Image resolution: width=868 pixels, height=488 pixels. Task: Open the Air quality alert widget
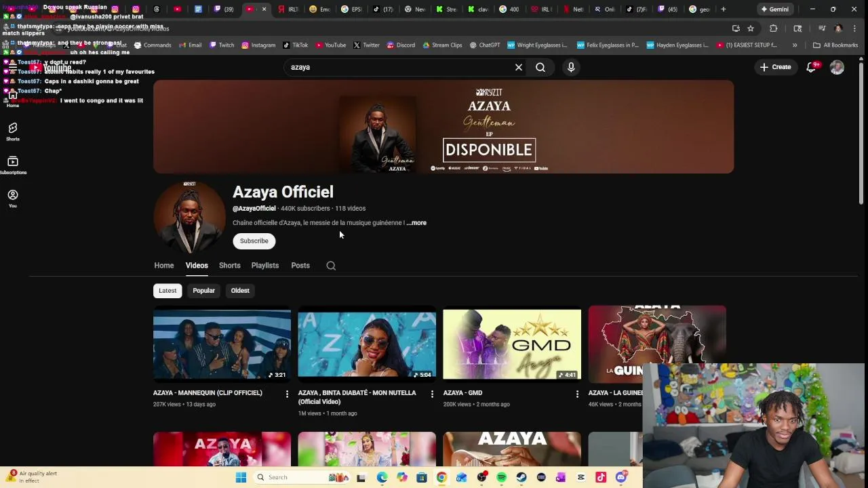33,477
